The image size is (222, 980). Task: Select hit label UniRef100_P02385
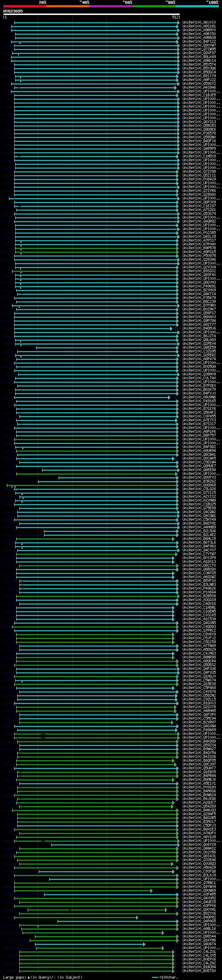(x=199, y=233)
